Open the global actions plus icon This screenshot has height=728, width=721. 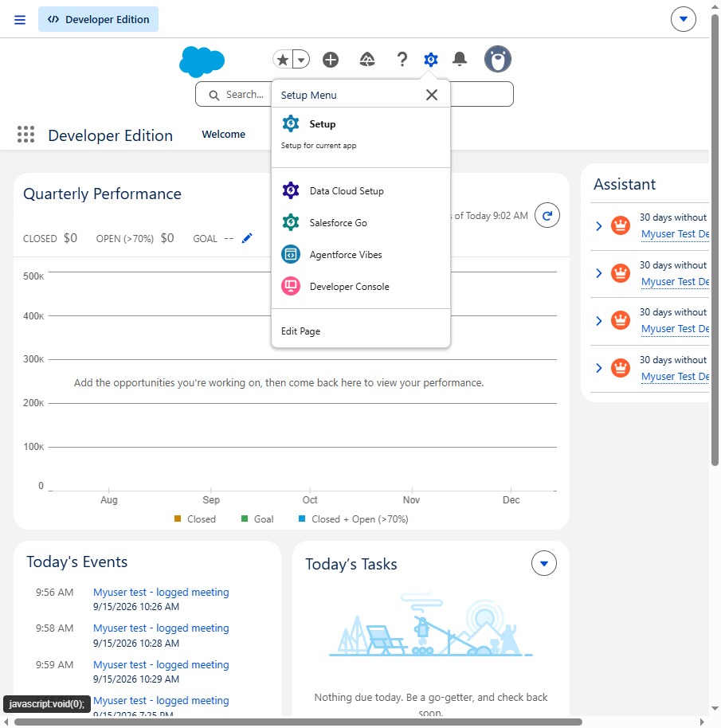[x=331, y=60]
